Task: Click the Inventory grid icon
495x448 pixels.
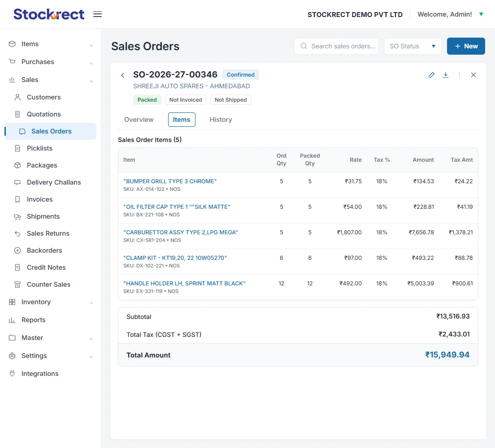Action: point(12,302)
